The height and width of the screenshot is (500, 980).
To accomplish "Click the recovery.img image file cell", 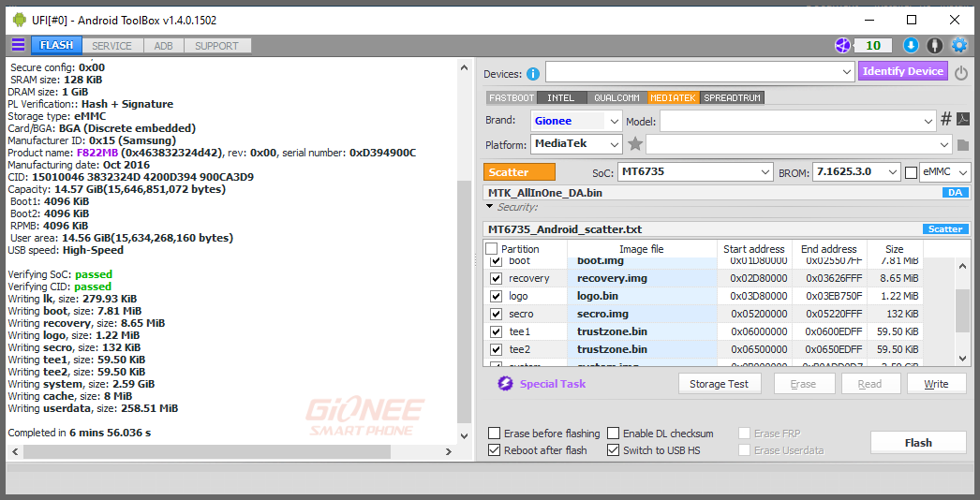I will point(642,278).
